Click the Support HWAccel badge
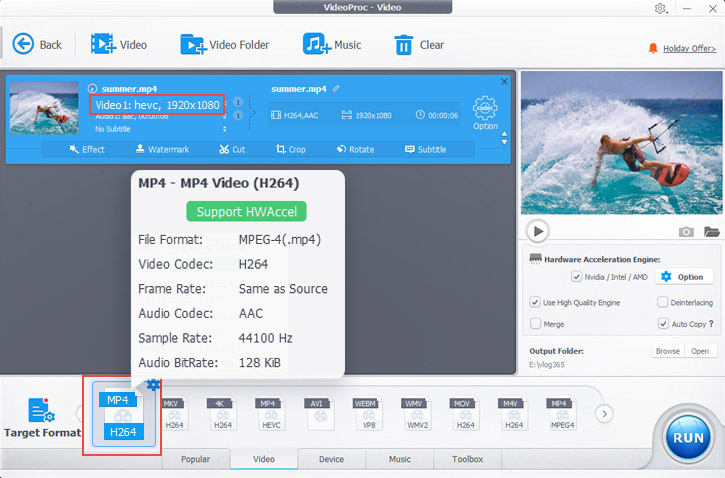Image resolution: width=725 pixels, height=478 pixels. click(246, 211)
